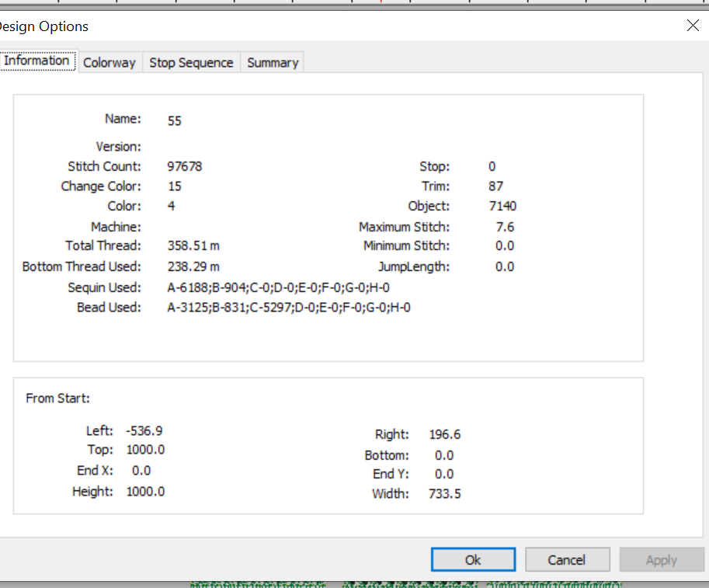This screenshot has width=709, height=588.
Task: Switch to the Information tab
Action: pyautogui.click(x=38, y=60)
